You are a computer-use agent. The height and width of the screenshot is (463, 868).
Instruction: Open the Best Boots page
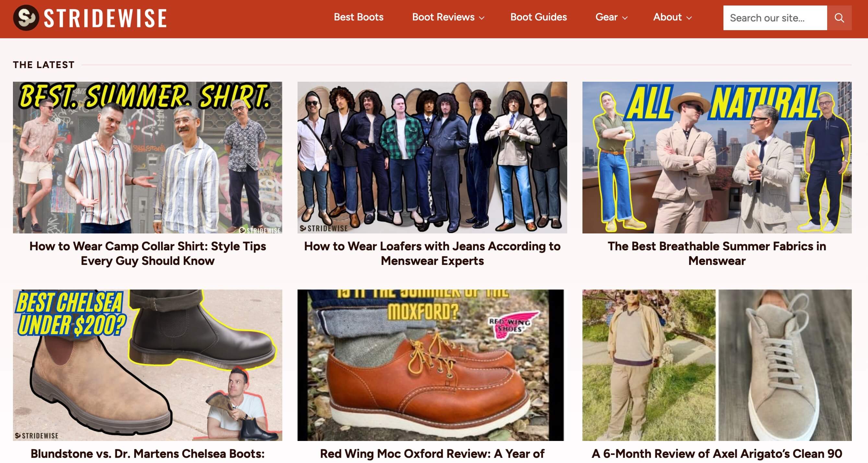pos(358,17)
